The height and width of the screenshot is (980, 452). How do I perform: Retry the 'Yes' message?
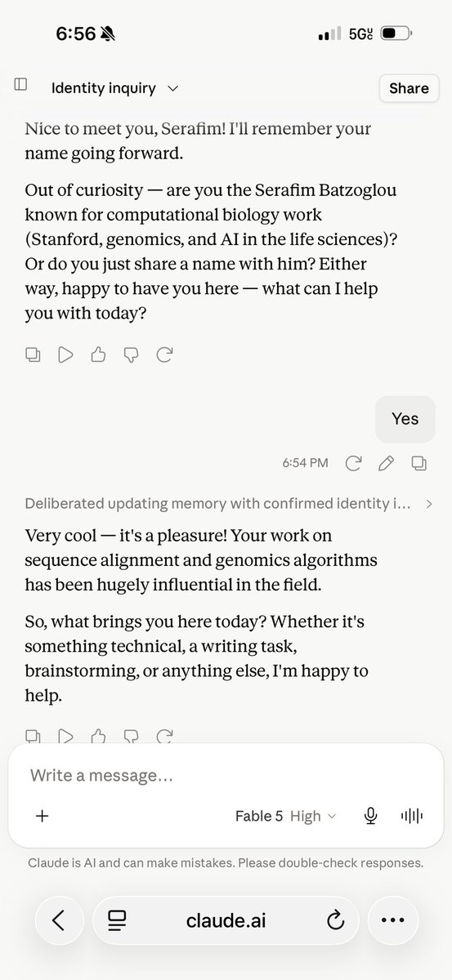click(x=353, y=463)
